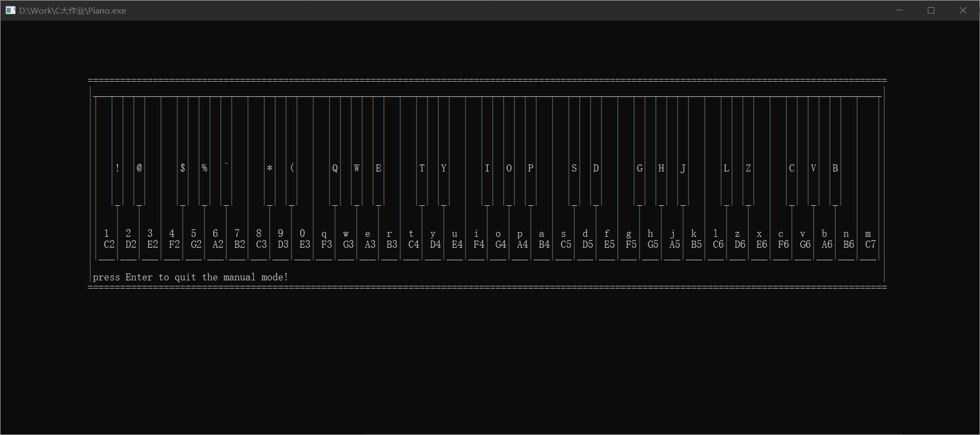Click the white key labeled D3
This screenshot has height=435, width=980.
click(281, 240)
